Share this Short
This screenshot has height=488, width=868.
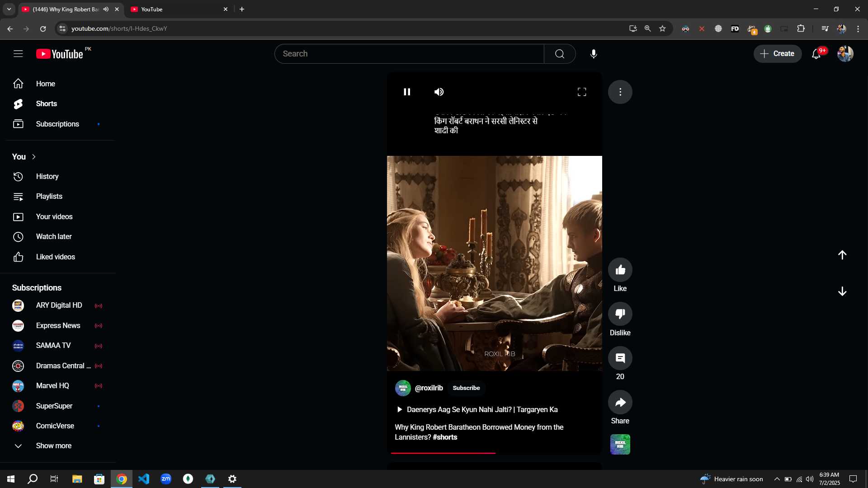coord(620,402)
